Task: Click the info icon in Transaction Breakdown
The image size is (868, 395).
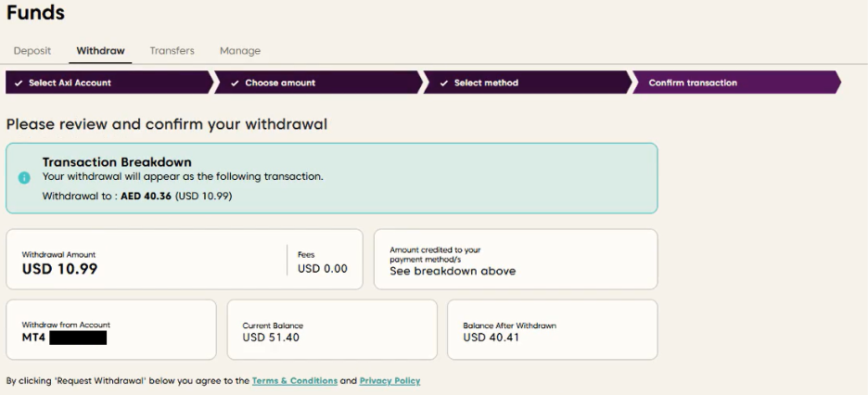Action: coord(24,178)
